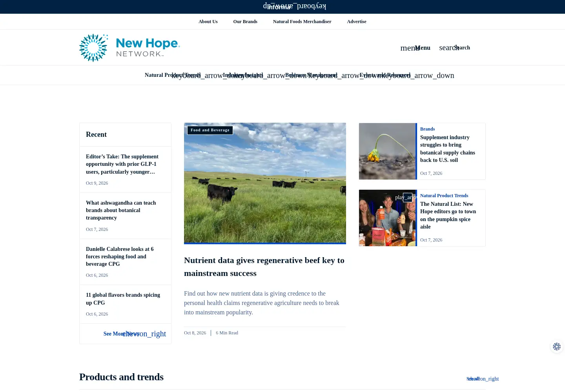This screenshot has height=392, width=565.
Task: Open the Advertise menu item
Action: 357,22
